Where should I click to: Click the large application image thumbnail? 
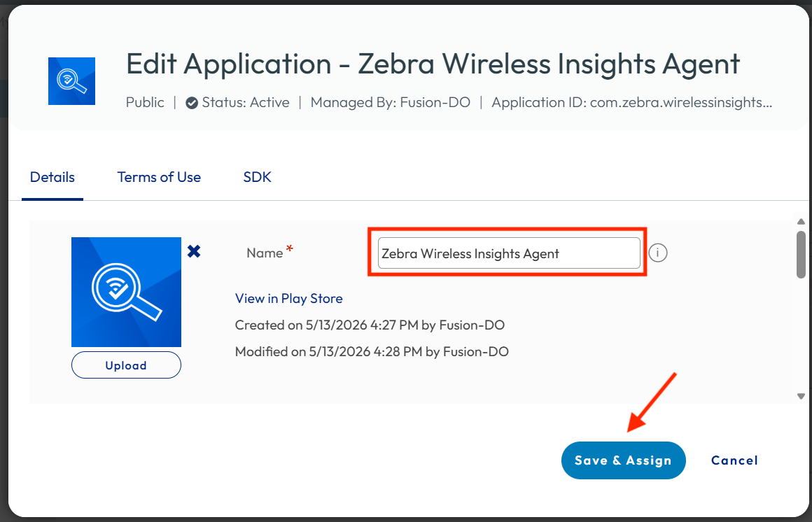(127, 292)
